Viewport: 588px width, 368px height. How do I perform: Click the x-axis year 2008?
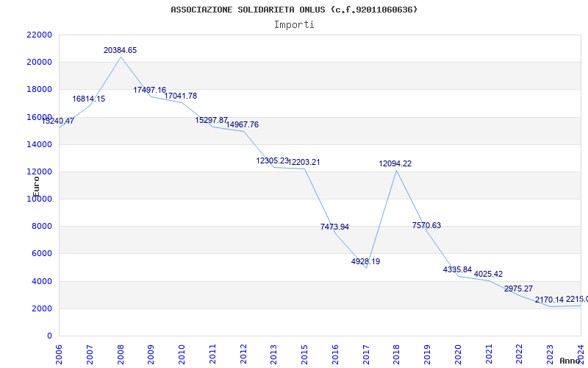pyautogui.click(x=121, y=354)
